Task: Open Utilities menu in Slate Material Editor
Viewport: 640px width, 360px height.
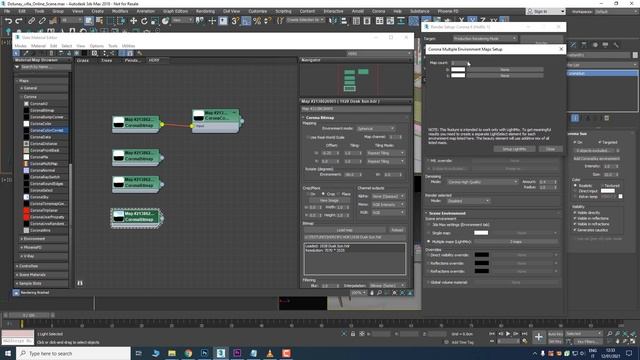Action: click(128, 46)
